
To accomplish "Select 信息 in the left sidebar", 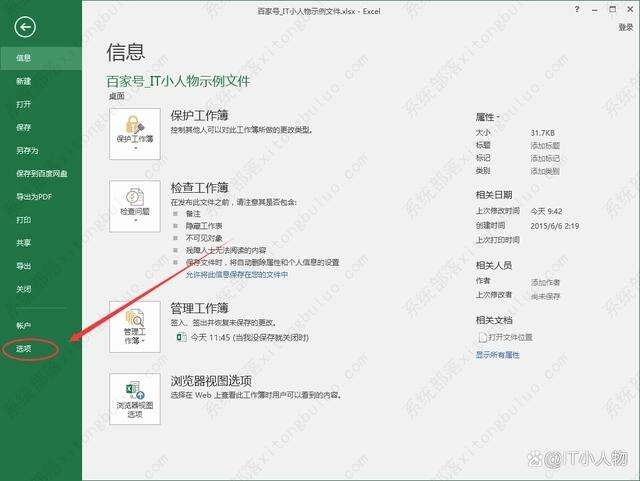I will [x=41, y=58].
